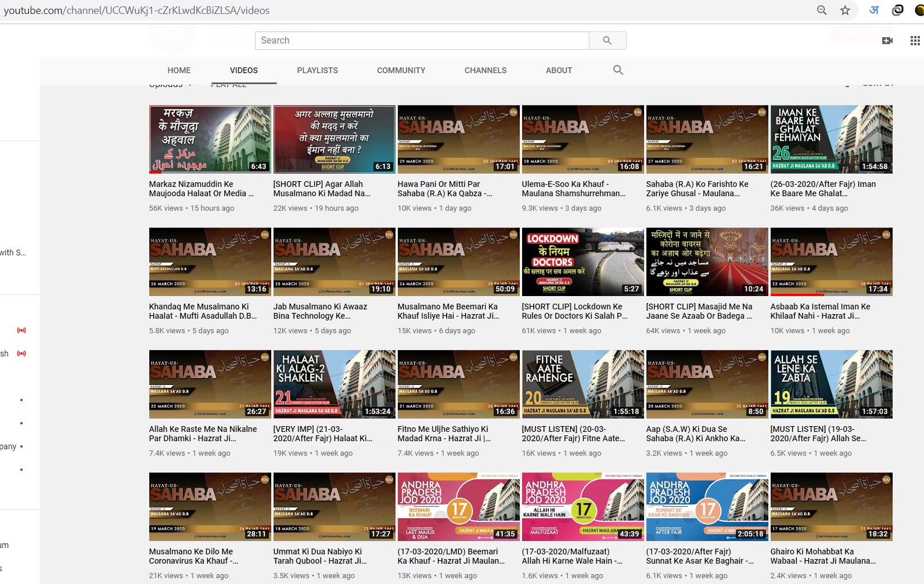Viewport: 924px width, 584px height.
Task: Select the 'FITNE AATE RAHENGE' video thumbnail
Action: tap(583, 384)
